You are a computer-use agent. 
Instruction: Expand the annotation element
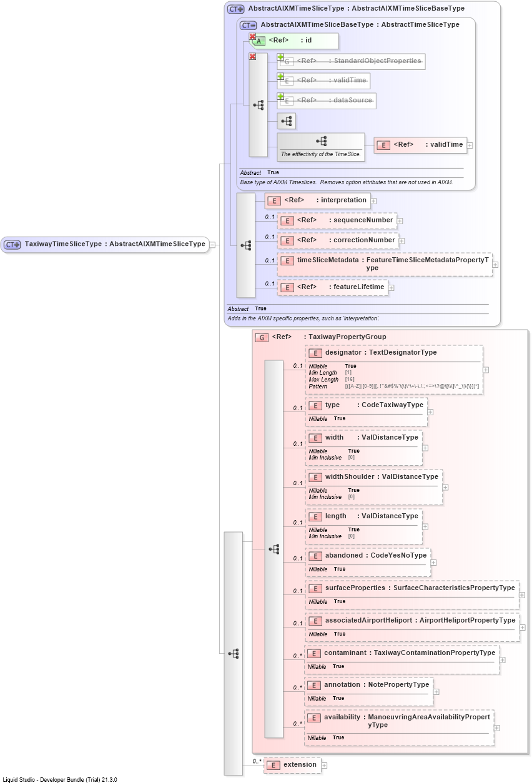(x=436, y=692)
